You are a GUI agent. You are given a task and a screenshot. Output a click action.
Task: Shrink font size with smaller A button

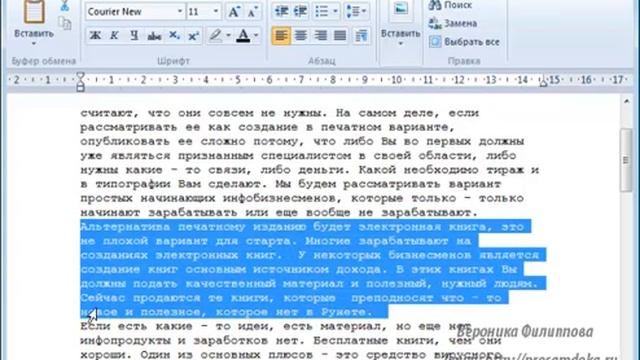pyautogui.click(x=253, y=12)
